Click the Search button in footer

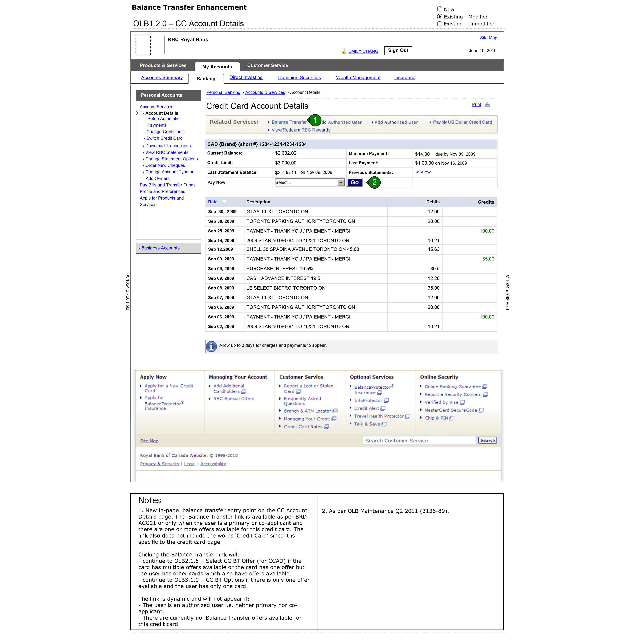487,440
